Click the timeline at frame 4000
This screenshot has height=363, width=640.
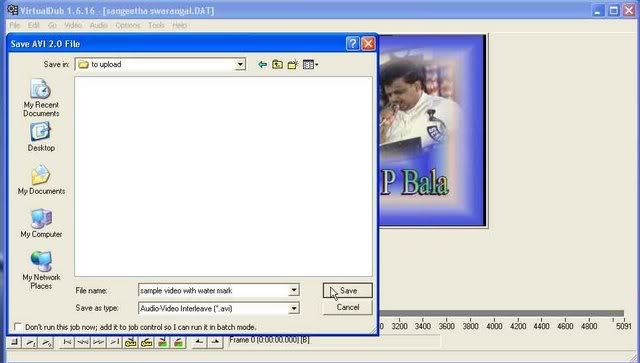coord(494,326)
